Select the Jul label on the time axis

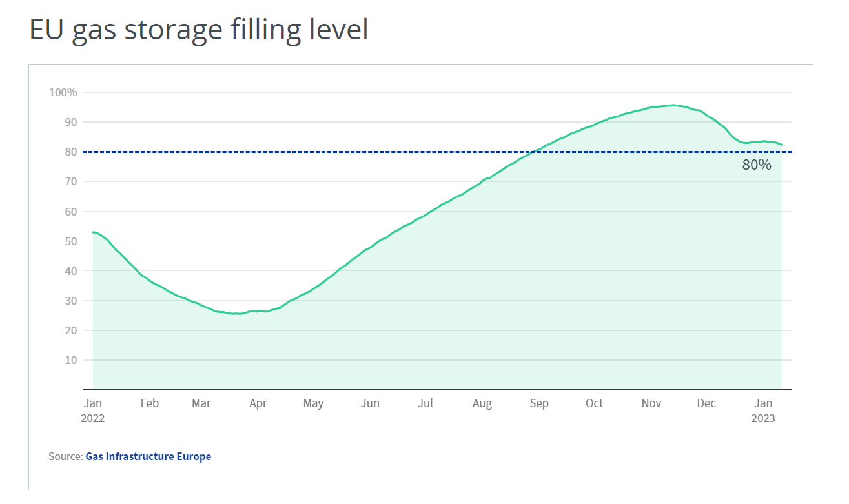click(425, 403)
